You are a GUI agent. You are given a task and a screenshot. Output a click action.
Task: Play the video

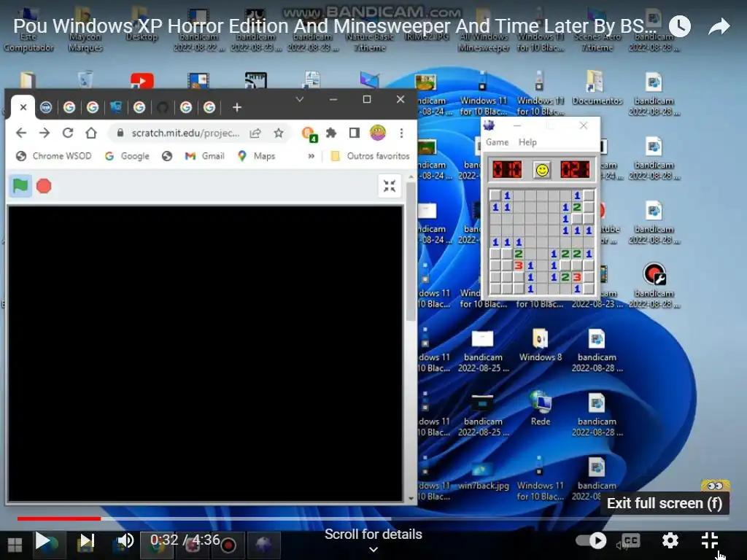point(42,540)
